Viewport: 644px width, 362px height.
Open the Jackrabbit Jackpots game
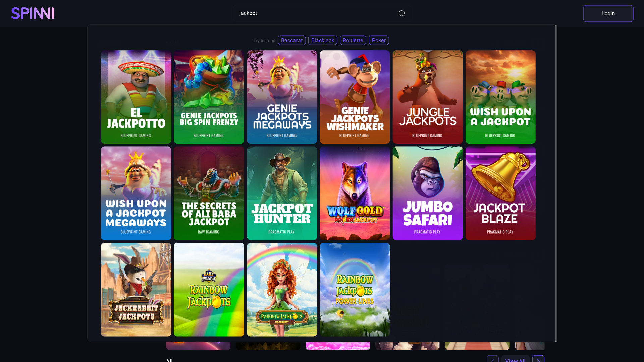(x=136, y=289)
